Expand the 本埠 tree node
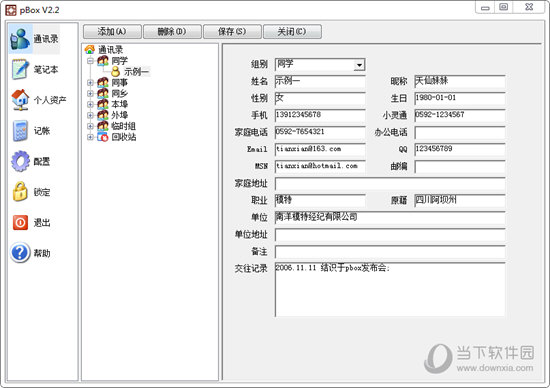 point(90,105)
